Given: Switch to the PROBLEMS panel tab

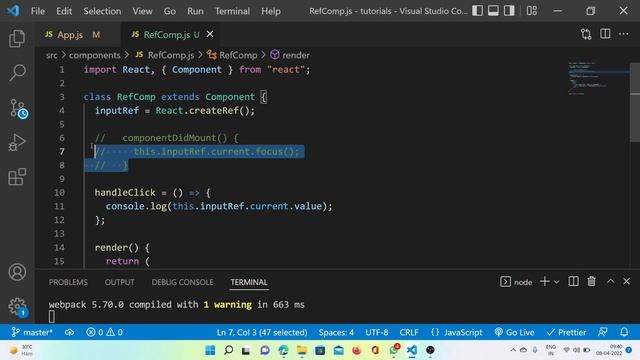Looking at the screenshot, I should point(68,282).
